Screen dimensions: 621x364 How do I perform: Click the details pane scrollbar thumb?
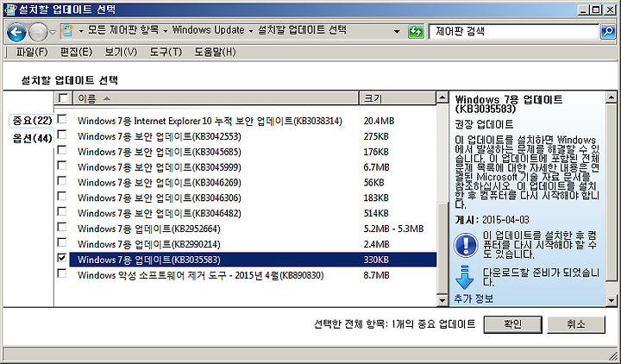coord(612,192)
